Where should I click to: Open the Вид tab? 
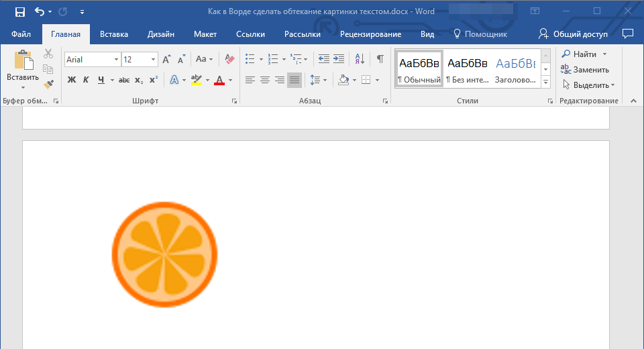427,34
